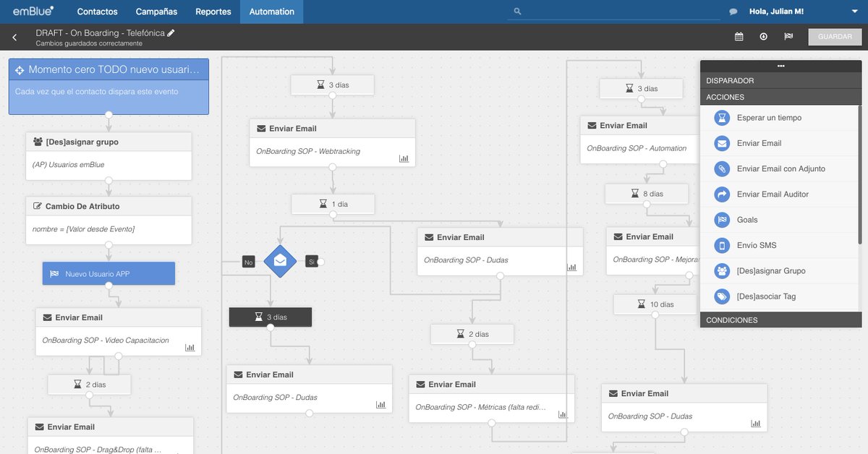Select the Esperar un tiempo hourglass icon
The width and height of the screenshot is (868, 454).
pyautogui.click(x=722, y=118)
